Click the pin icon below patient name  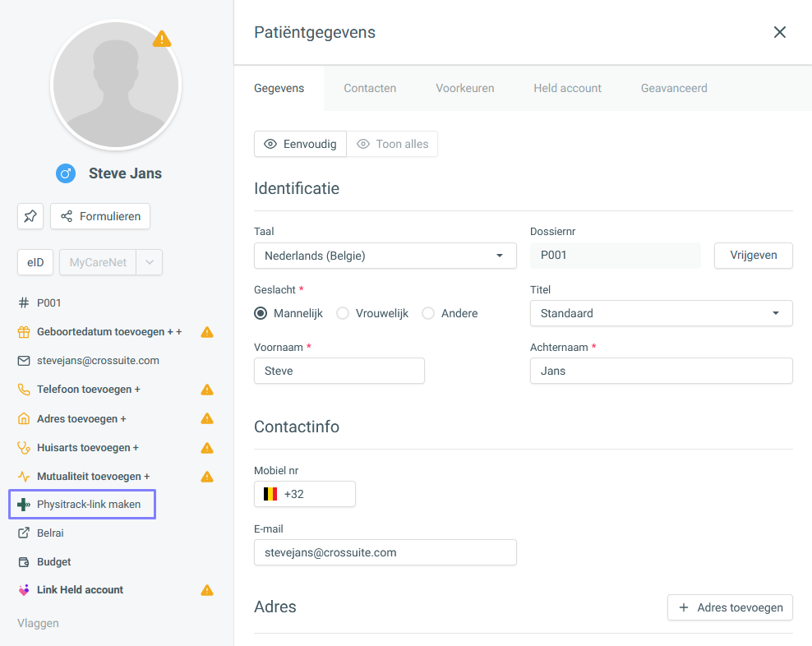pyautogui.click(x=30, y=216)
